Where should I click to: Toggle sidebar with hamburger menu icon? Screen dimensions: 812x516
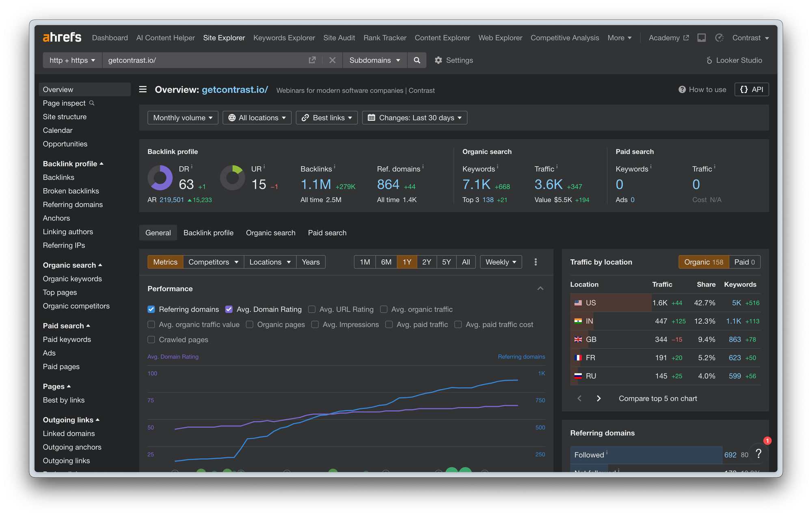[143, 89]
